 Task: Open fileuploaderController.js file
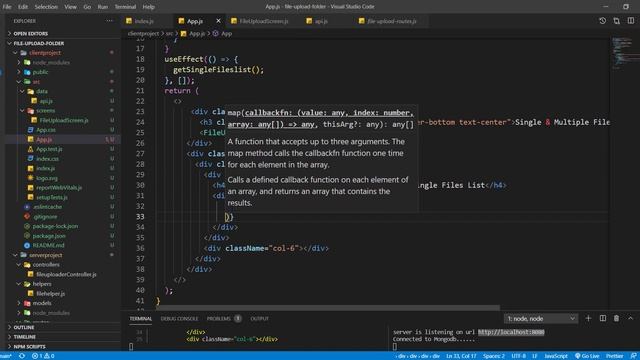(66, 274)
